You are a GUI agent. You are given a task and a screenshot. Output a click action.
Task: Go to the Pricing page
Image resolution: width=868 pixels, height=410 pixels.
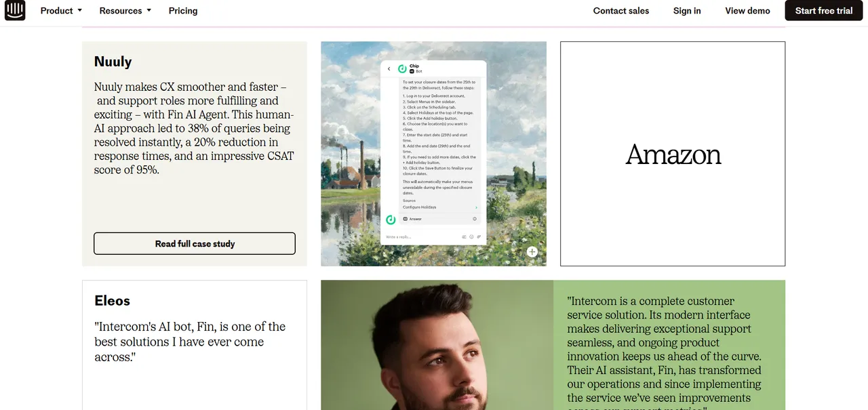coord(183,10)
